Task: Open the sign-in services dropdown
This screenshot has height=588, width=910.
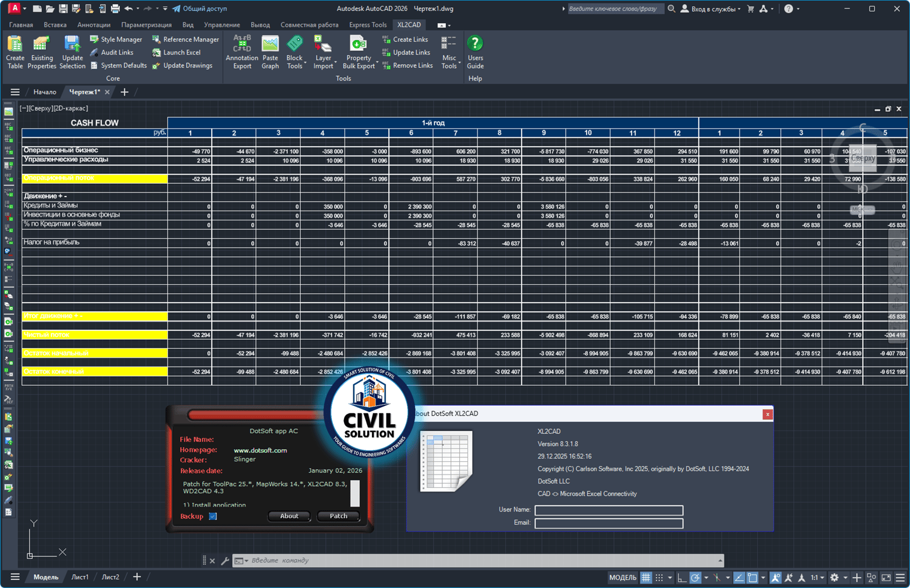Action: (x=710, y=8)
